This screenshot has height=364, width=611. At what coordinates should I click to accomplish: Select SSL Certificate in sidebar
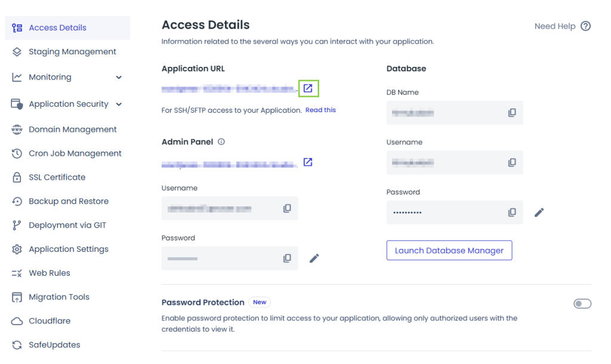coord(57,177)
